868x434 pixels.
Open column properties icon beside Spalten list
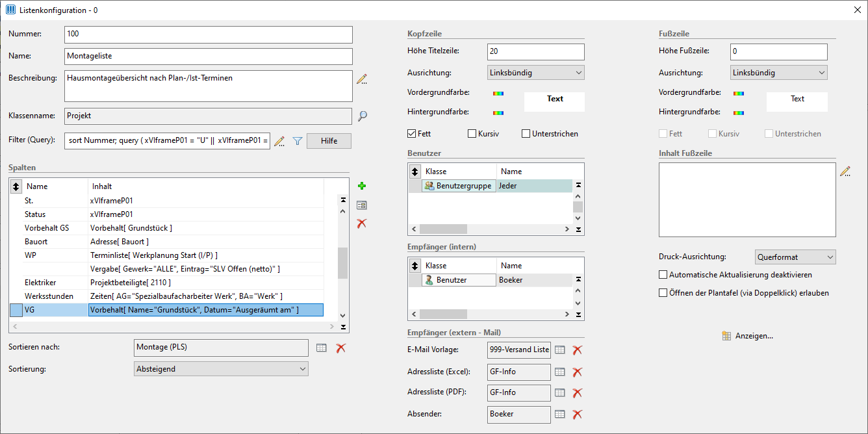click(362, 205)
